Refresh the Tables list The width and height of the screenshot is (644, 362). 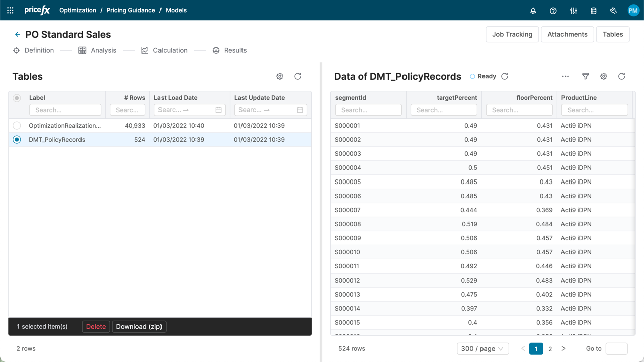pos(298,76)
